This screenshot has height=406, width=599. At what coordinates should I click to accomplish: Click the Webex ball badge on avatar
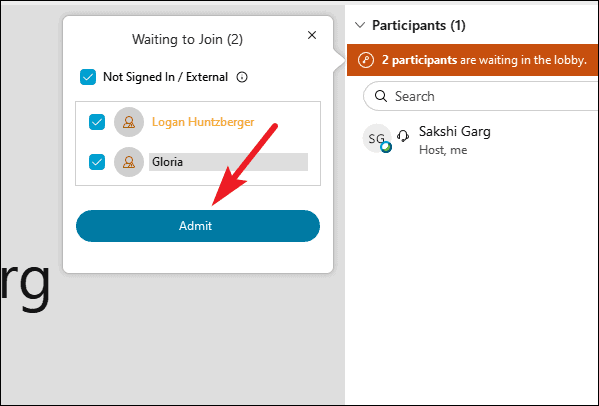(x=386, y=147)
